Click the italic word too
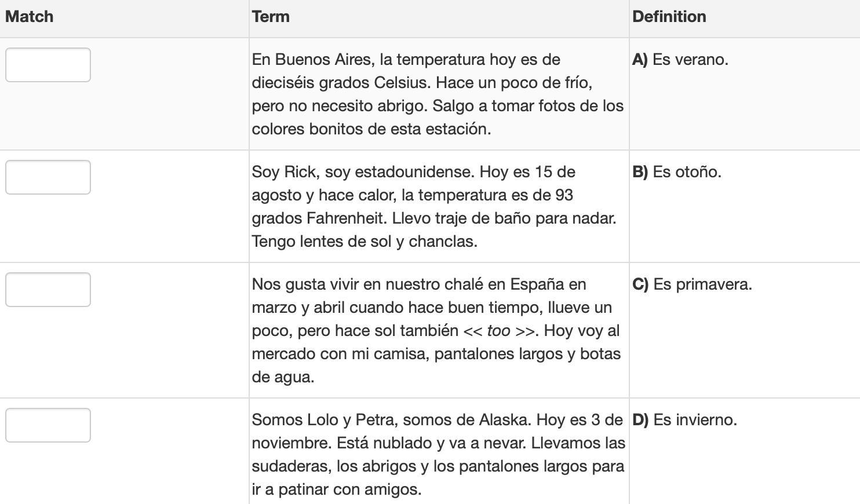 [498, 331]
